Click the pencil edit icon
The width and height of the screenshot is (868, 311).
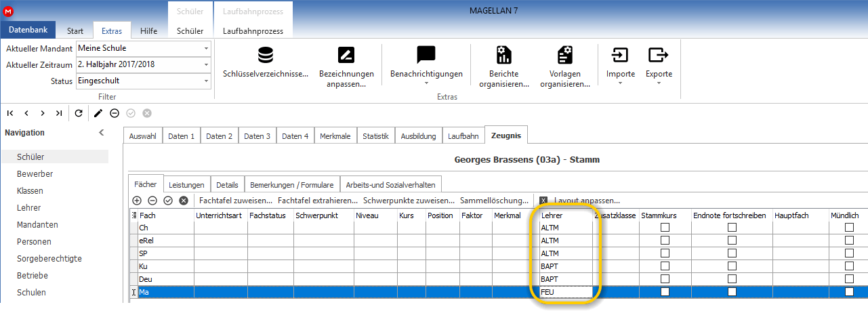pyautogui.click(x=98, y=113)
